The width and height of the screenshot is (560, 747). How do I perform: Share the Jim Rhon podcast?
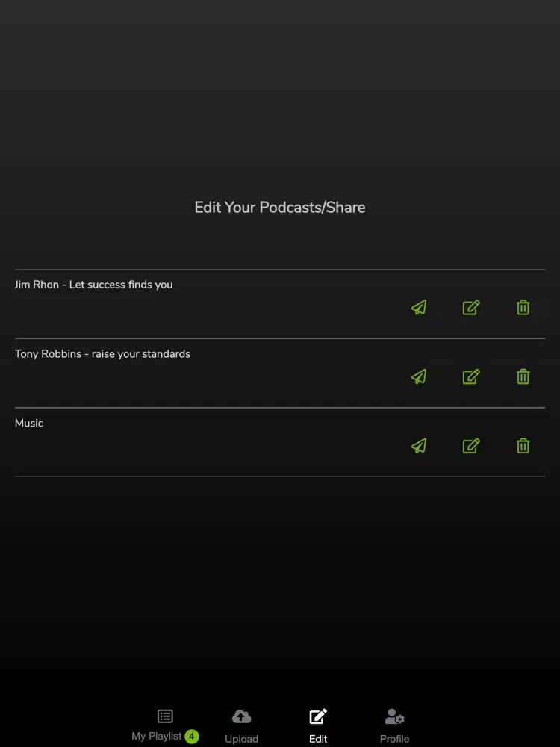[x=419, y=307]
